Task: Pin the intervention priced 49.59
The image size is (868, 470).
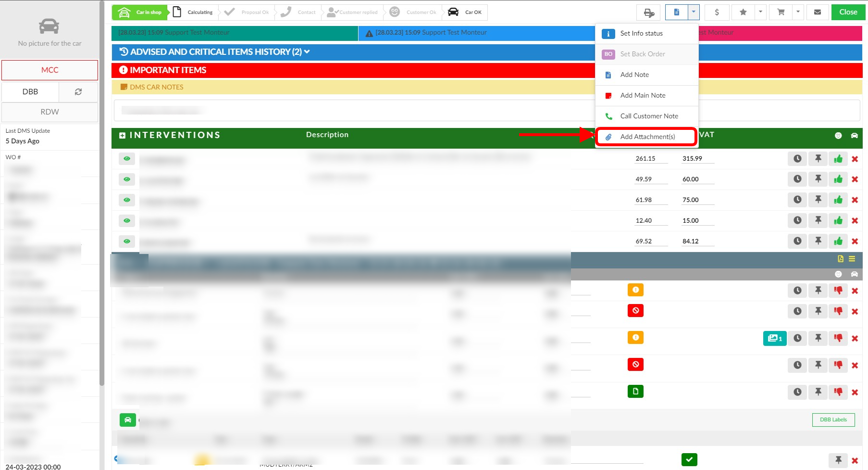Action: (818, 179)
